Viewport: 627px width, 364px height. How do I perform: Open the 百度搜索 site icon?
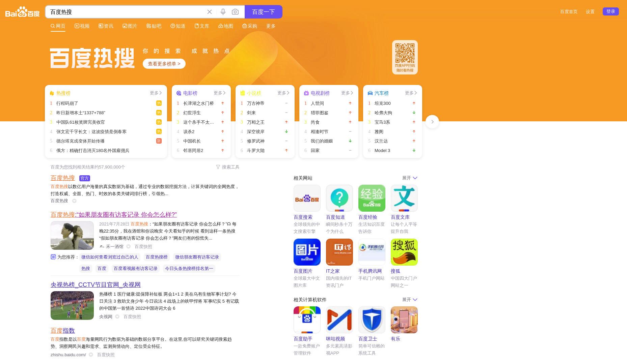click(x=307, y=198)
